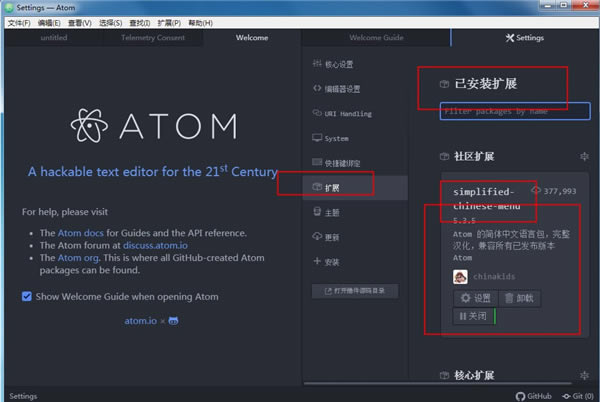The height and width of the screenshot is (402, 600).
Task: Toggle Show Welcome Guide when opening Atom
Action: coord(27,296)
